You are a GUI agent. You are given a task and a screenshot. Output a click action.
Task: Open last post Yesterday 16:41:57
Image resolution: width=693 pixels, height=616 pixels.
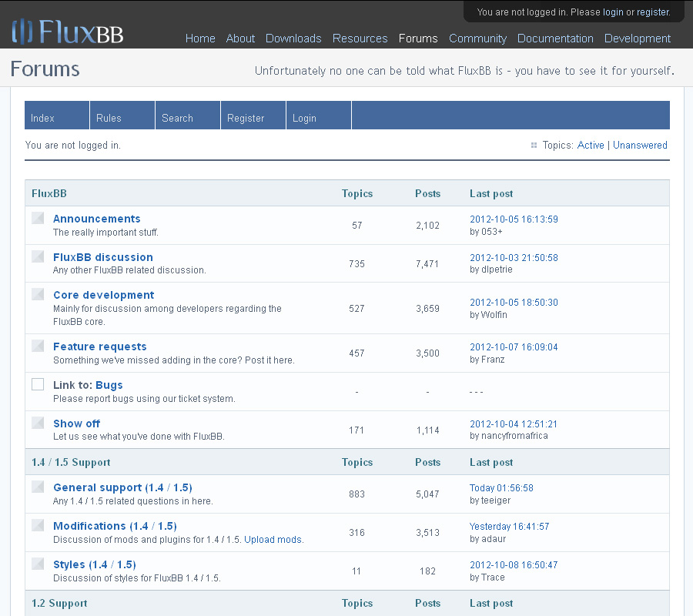click(x=509, y=527)
